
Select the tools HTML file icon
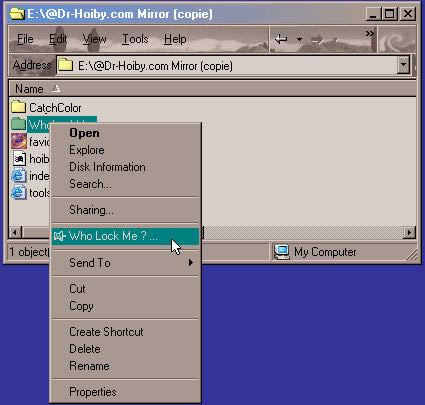pos(19,193)
